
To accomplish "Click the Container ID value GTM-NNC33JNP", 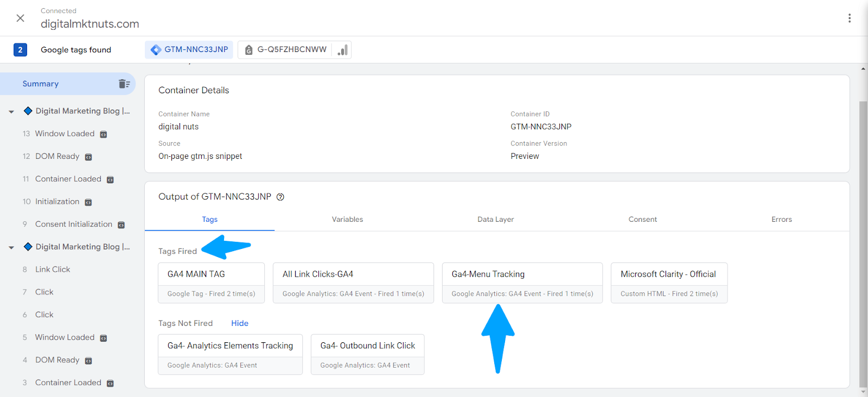I will (541, 127).
